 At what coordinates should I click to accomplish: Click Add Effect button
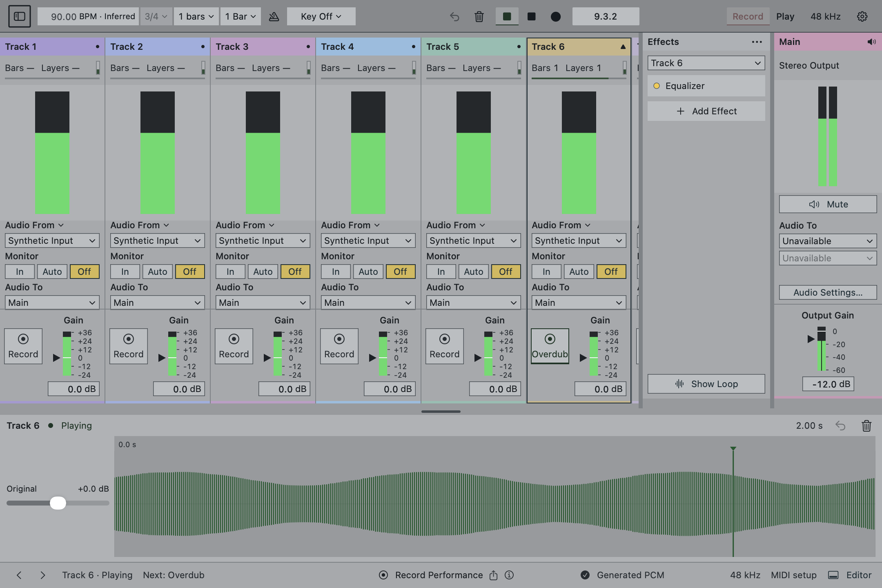click(x=706, y=111)
